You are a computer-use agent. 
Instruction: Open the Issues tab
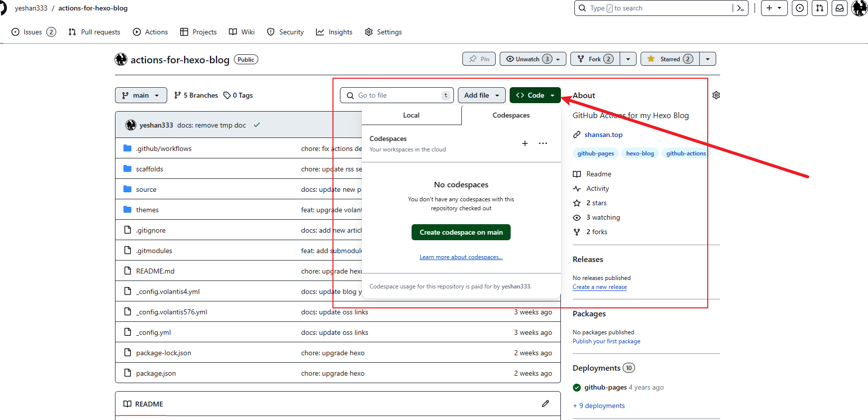33,32
